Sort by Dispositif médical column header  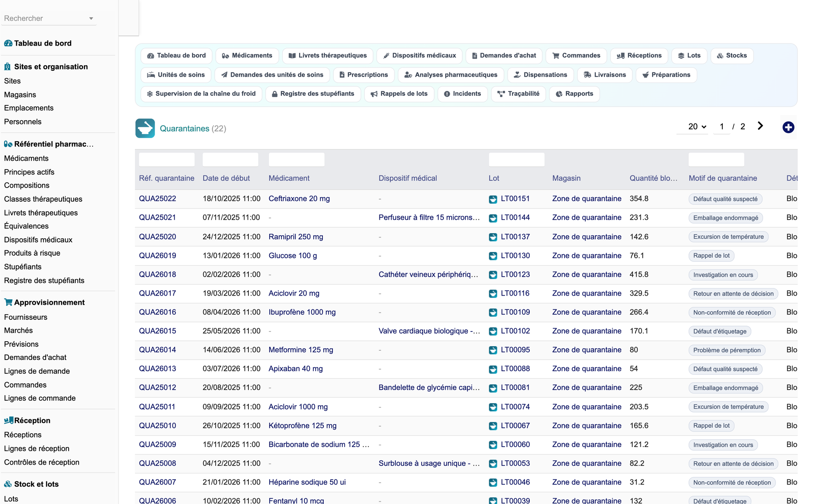[x=407, y=178]
